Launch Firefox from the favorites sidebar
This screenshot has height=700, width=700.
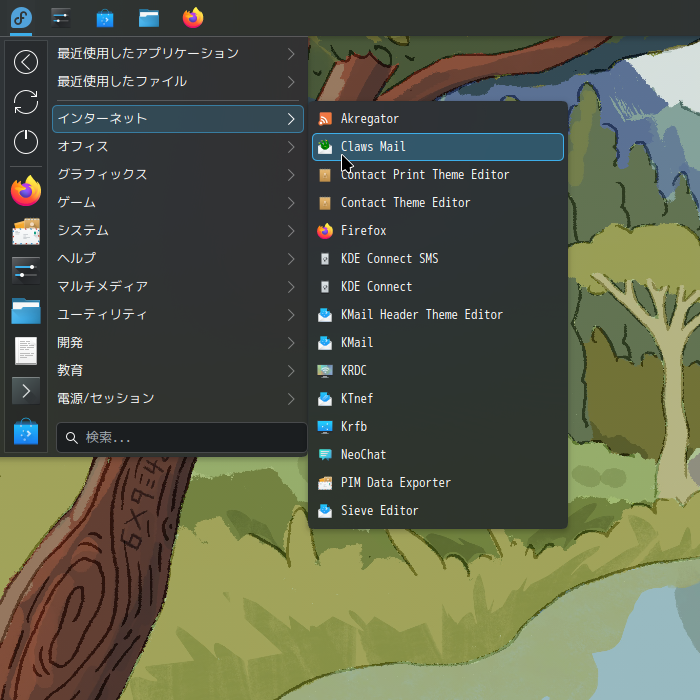click(26, 191)
